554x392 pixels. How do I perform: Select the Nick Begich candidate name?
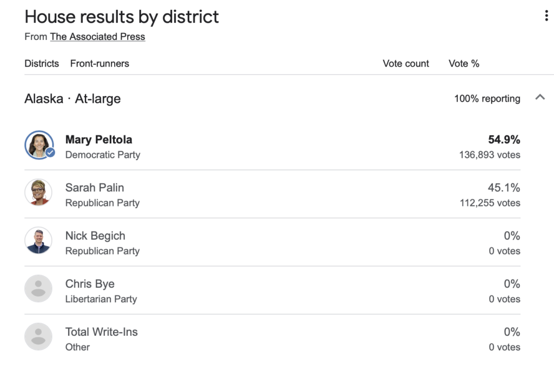95,236
